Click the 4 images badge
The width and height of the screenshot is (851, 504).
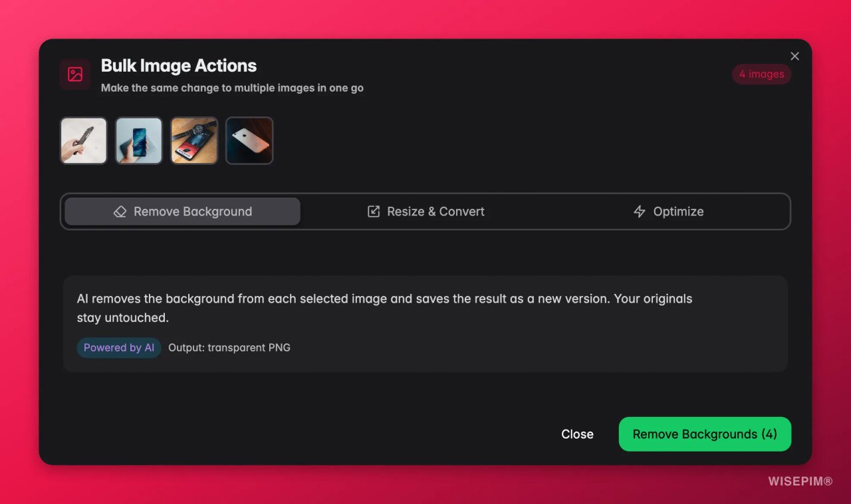pos(762,74)
